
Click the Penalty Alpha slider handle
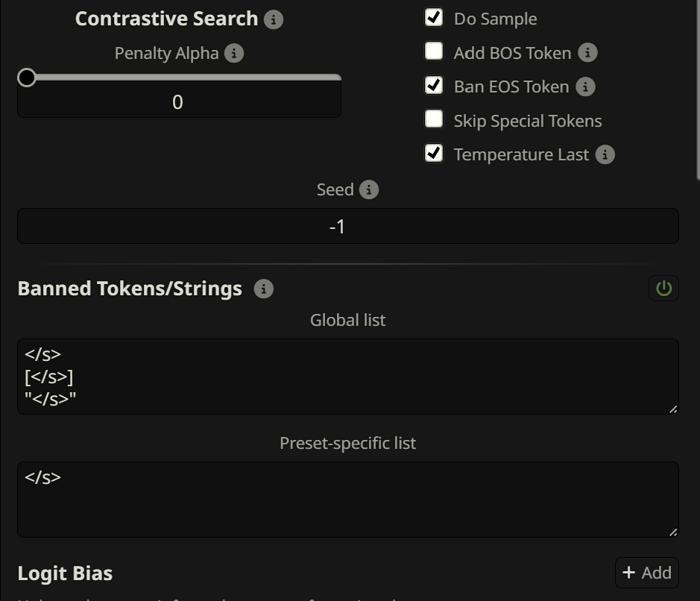coord(27,78)
